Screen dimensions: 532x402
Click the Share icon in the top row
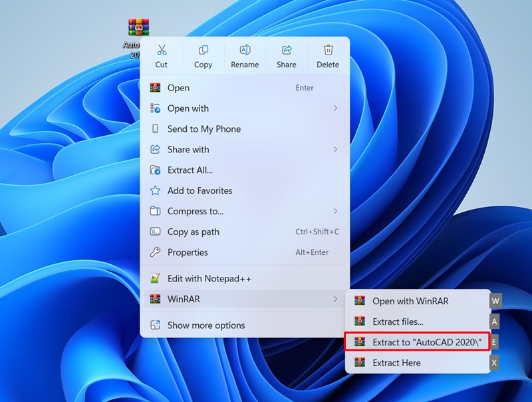(287, 51)
